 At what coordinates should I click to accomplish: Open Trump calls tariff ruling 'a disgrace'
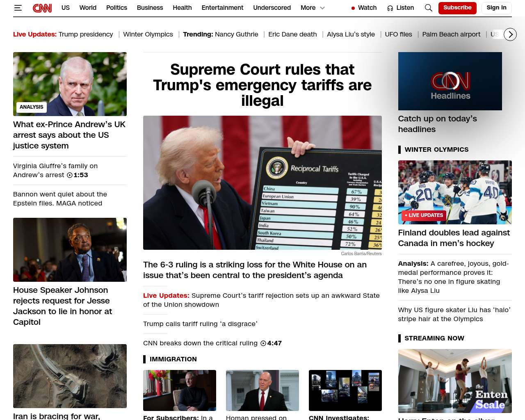pyautogui.click(x=200, y=324)
